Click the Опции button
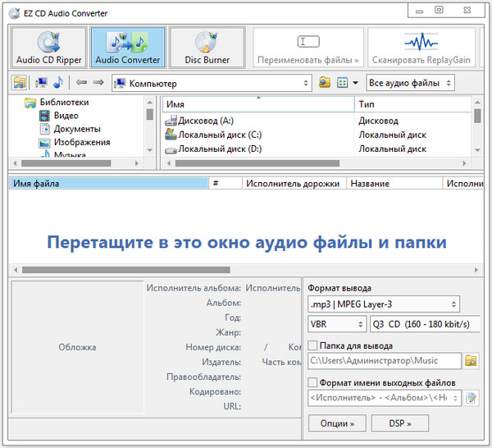Screen dimensions: 492x448 pyautogui.click(x=336, y=423)
